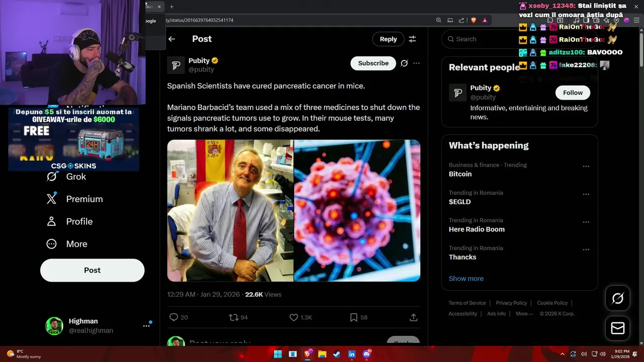
Task: Open the Ads info footer link
Action: pyautogui.click(x=497, y=314)
